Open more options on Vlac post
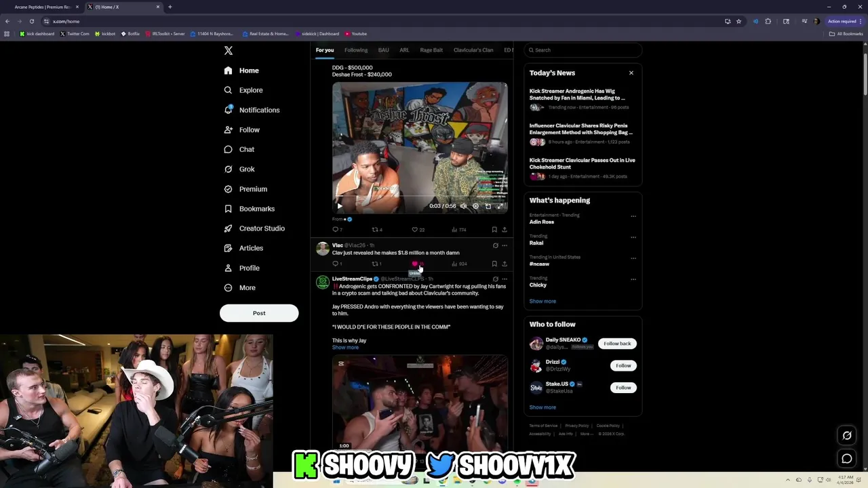868x488 pixels. 504,245
